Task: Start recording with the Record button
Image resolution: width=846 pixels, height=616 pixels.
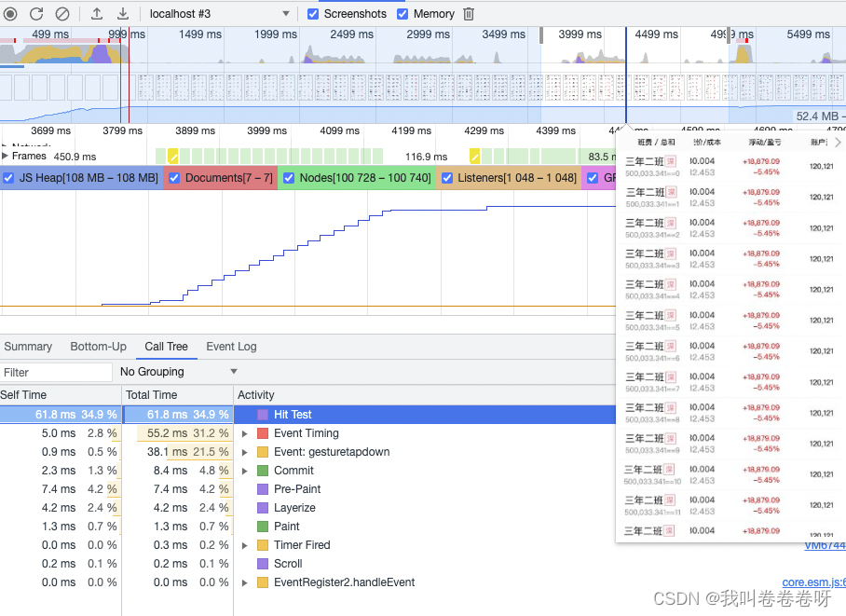Action: pos(10,13)
